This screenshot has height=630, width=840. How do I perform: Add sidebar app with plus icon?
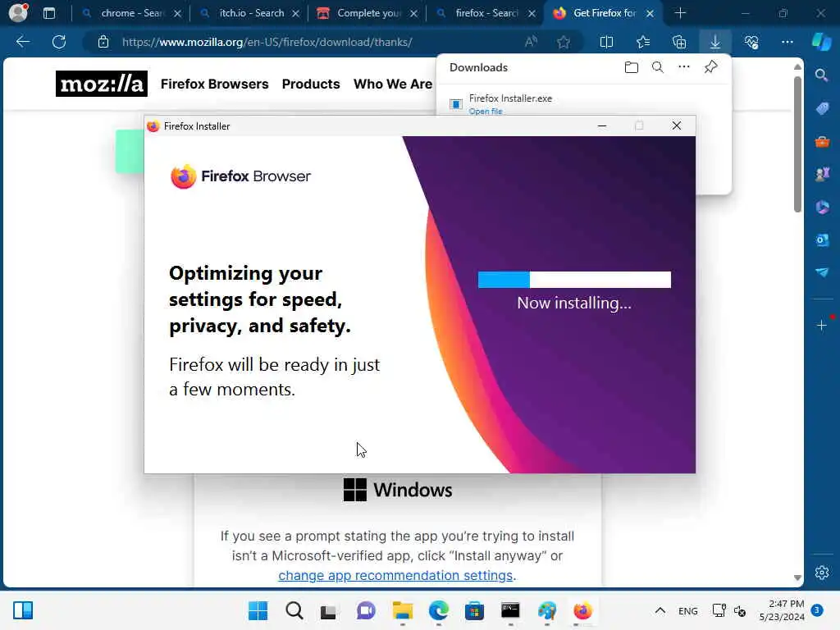tap(822, 325)
